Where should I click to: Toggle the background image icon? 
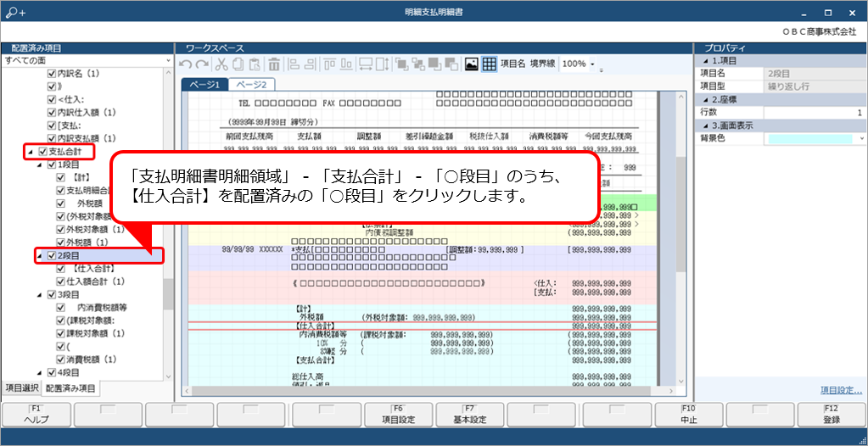pyautogui.click(x=471, y=64)
